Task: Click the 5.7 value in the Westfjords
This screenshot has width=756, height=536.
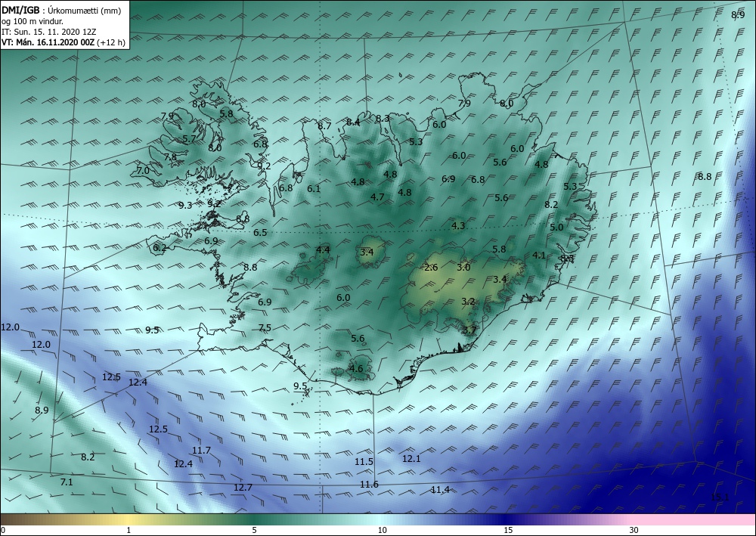Action: click(x=190, y=139)
